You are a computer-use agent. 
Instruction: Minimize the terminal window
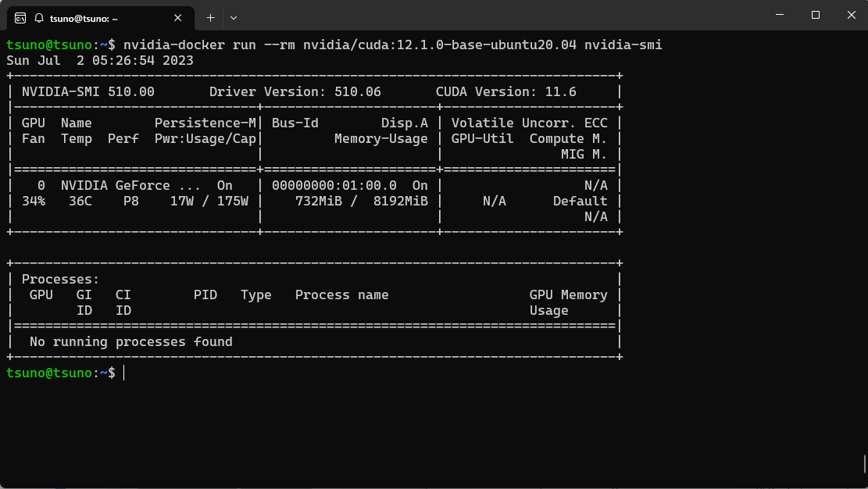(780, 15)
